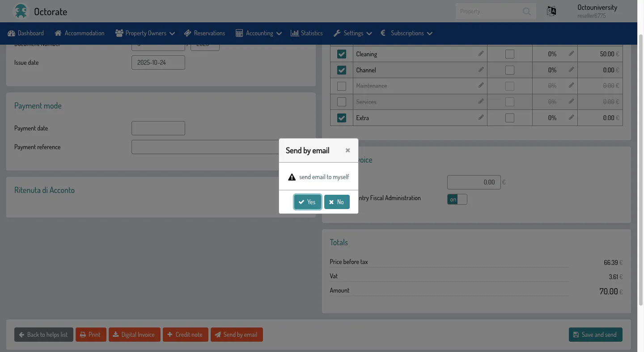The height and width of the screenshot is (352, 644).
Task: Open the Statistics section
Action: click(x=307, y=33)
